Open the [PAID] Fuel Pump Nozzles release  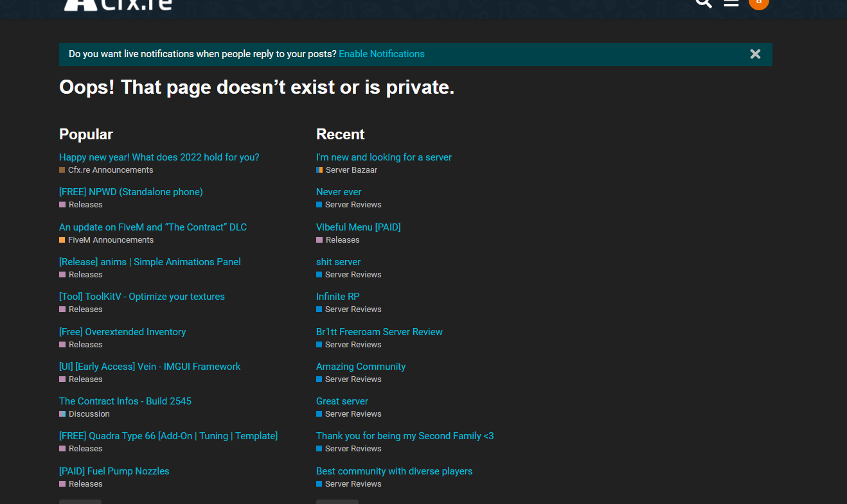(114, 471)
